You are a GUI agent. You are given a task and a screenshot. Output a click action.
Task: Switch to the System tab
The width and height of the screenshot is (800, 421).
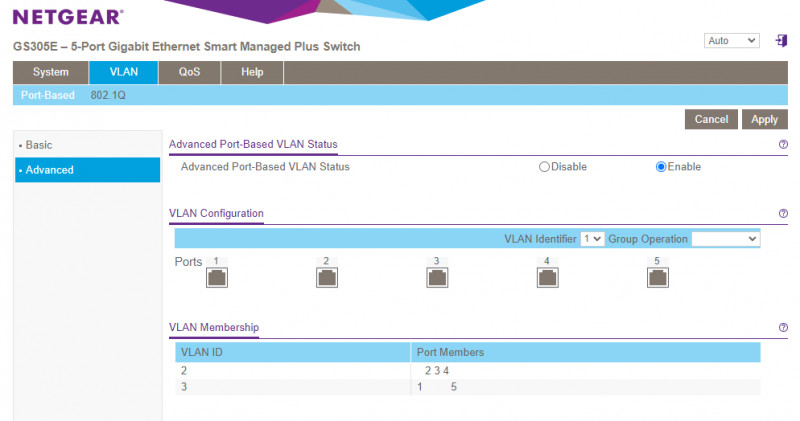coord(51,72)
